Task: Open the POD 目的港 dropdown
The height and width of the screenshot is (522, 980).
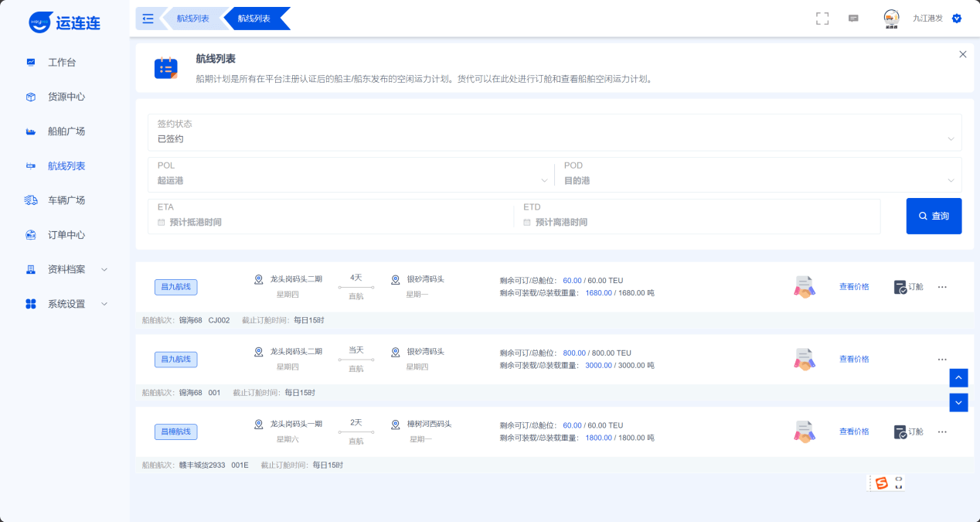Action: point(757,180)
